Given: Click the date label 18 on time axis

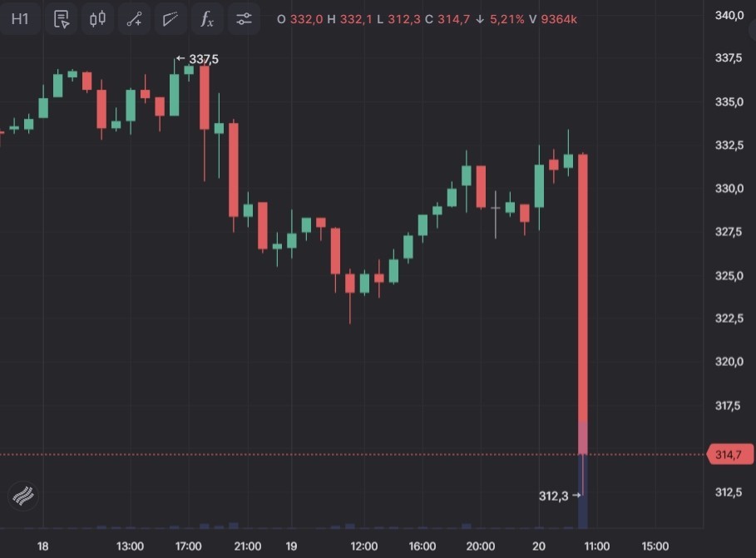Looking at the screenshot, I should (43, 546).
